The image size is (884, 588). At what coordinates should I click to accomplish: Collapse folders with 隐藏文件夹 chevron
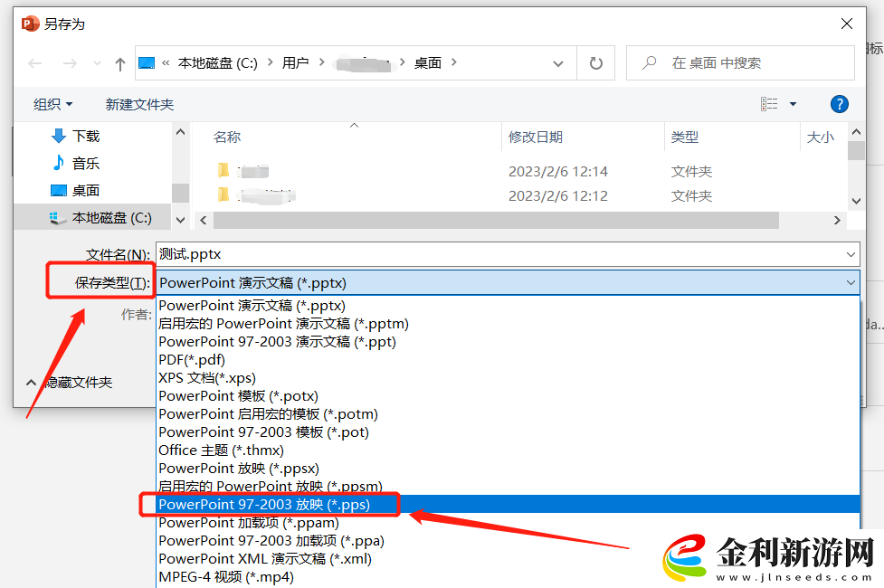[31, 383]
